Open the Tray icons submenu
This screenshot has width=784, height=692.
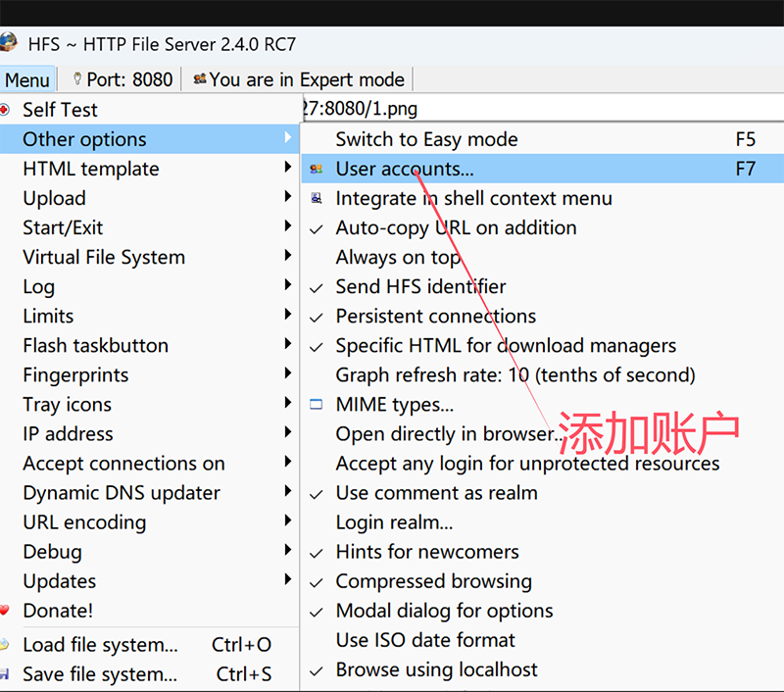pos(150,405)
